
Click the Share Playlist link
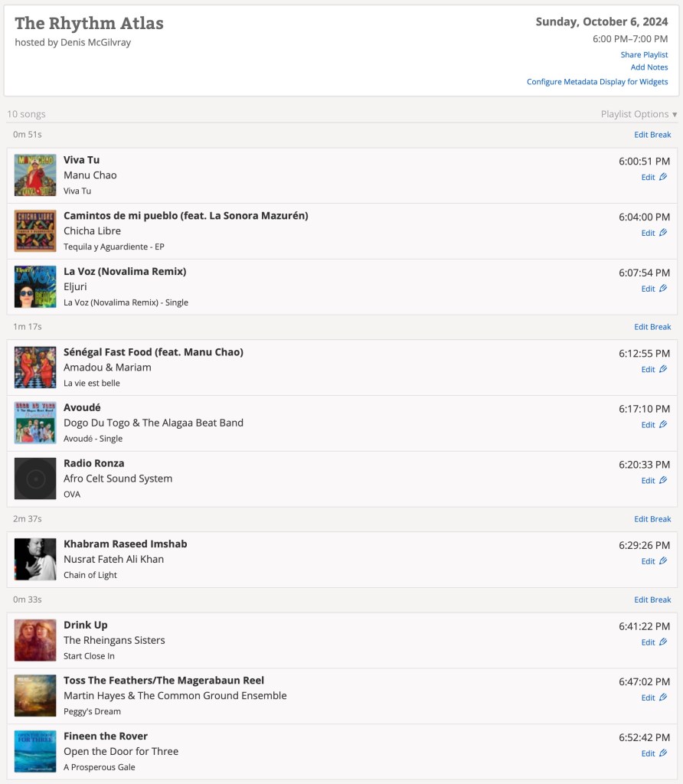pos(644,55)
